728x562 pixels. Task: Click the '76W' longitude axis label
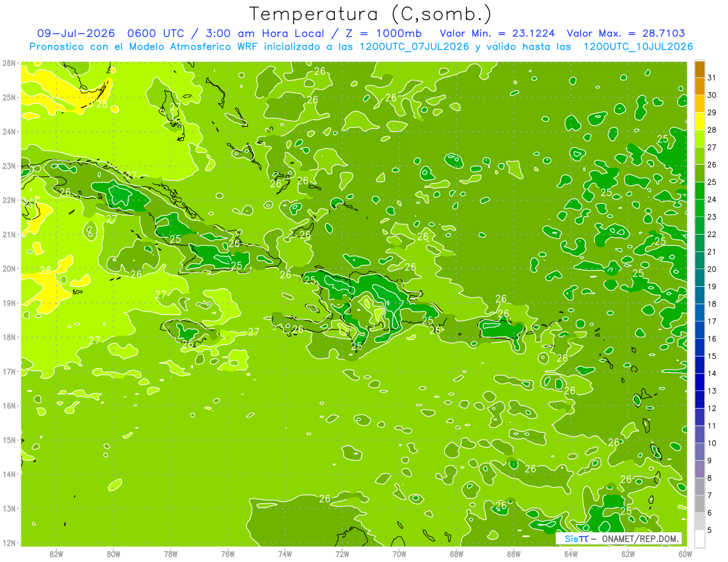click(x=228, y=554)
